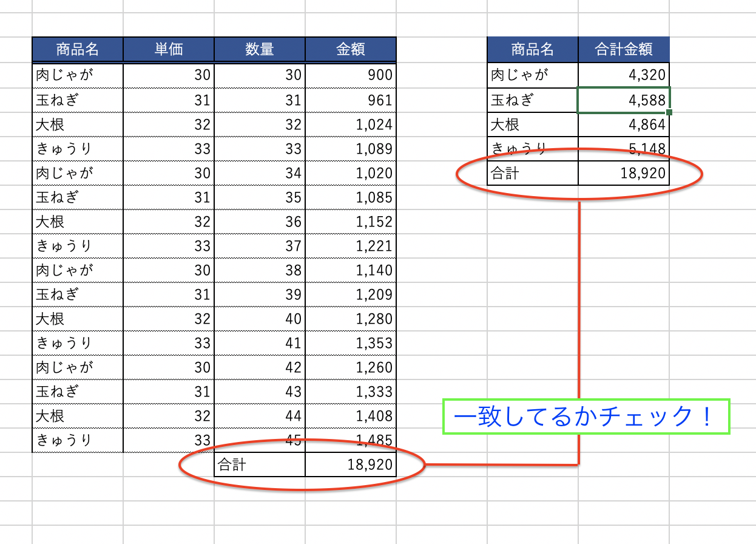Select 玉ねぎ in the row totaling 1,085
Viewport: 756px width, 544px height.
point(78,197)
